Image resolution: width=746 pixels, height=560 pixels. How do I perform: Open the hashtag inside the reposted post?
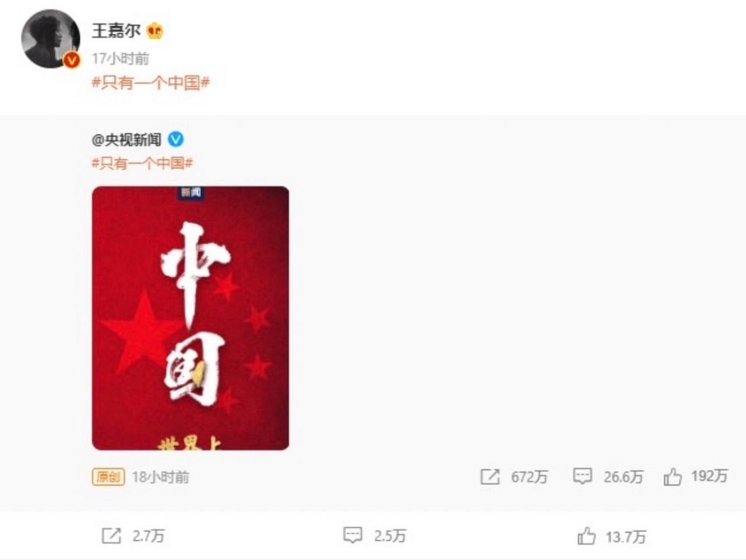[x=142, y=163]
